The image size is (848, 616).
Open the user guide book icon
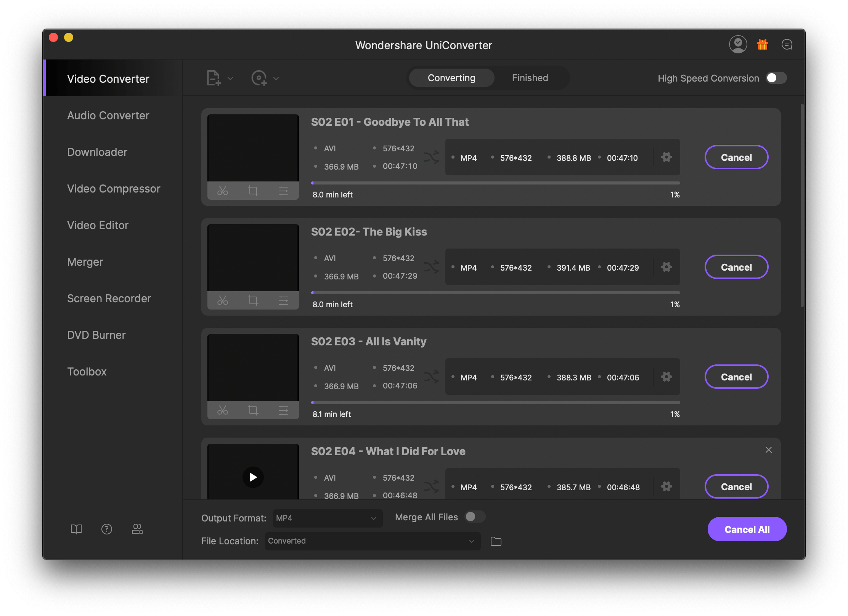point(76,529)
